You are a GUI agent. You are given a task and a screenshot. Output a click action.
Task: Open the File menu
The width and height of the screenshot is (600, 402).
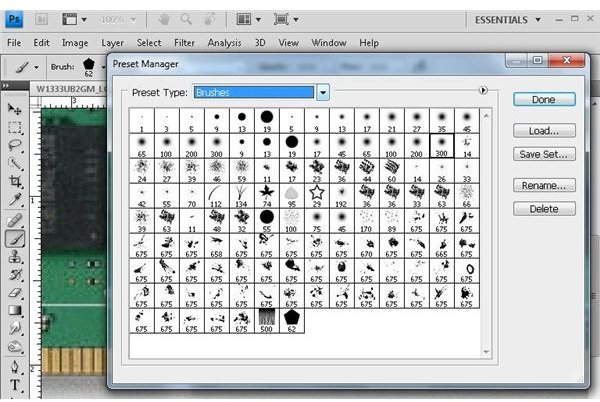point(14,42)
